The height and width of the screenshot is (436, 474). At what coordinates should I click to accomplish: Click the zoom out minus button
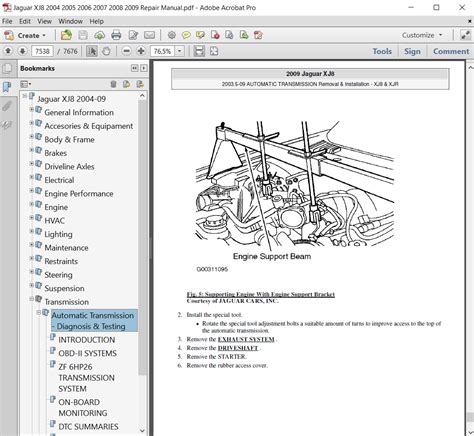coord(126,51)
